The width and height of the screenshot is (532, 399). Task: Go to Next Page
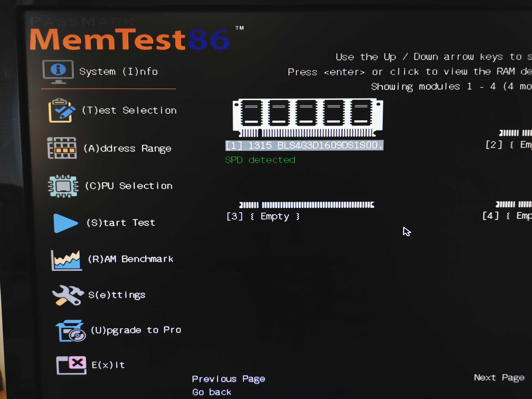click(x=499, y=378)
